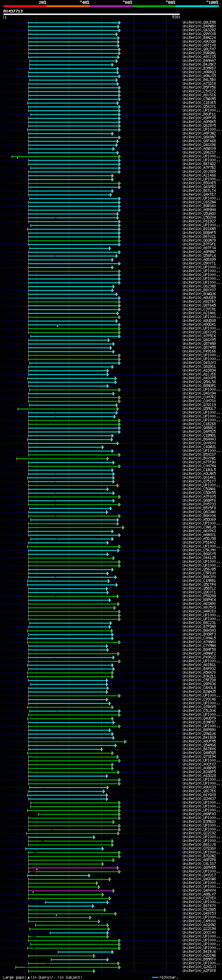Select the UniRef100_A7TF90 label
Image resolution: width=222 pixels, height=980 pixels.
(199, 462)
